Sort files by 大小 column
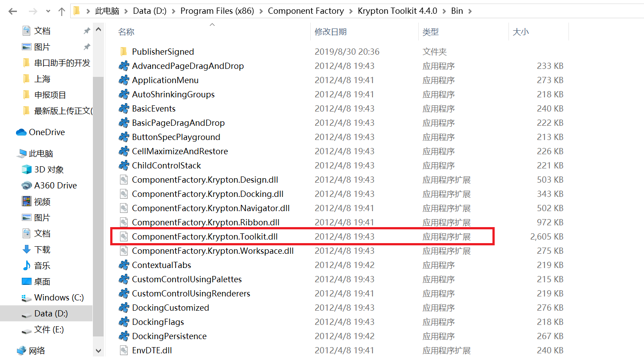This screenshot has height=360, width=644. coord(521,32)
